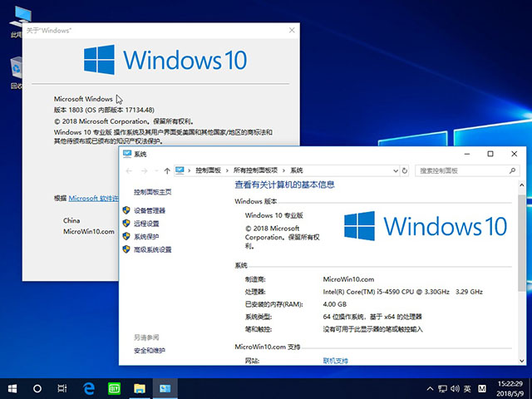
Task: Select 系统 breadcrumb in address bar
Action: tap(296, 170)
